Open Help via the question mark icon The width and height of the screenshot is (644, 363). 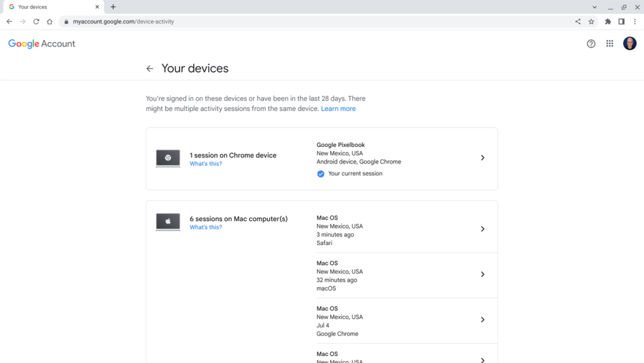coord(591,43)
